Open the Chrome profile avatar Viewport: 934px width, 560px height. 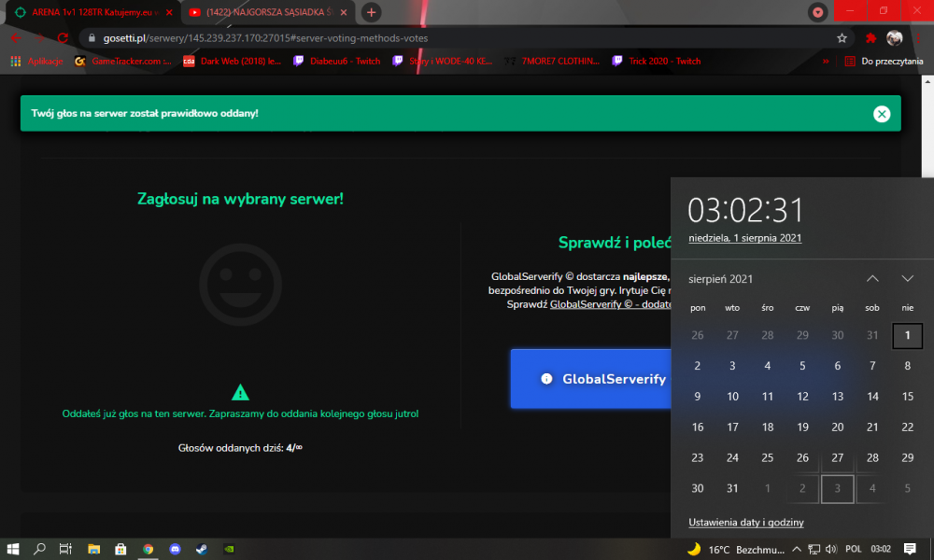click(x=894, y=38)
